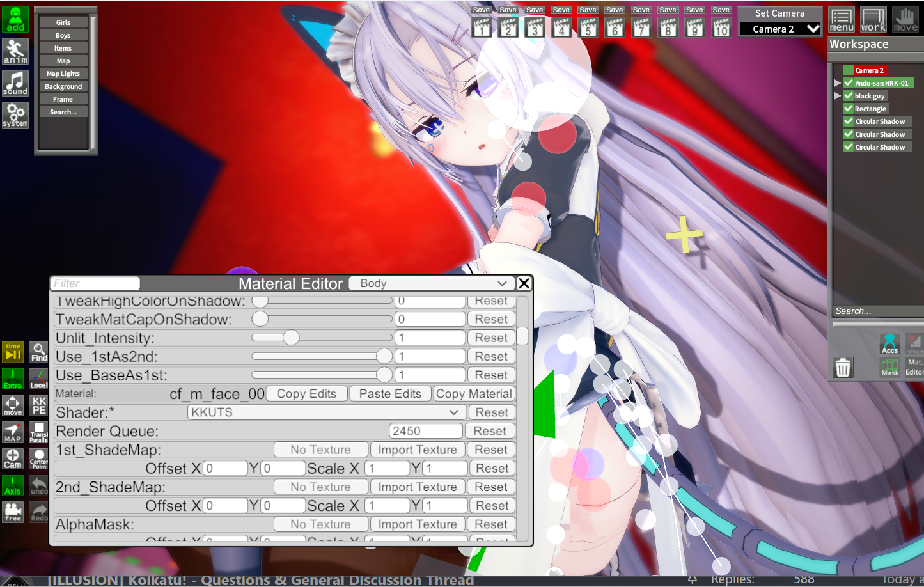Viewport: 924px width, 587px height.
Task: Toggle the 'Mask' green cube icon
Action: pos(889,367)
